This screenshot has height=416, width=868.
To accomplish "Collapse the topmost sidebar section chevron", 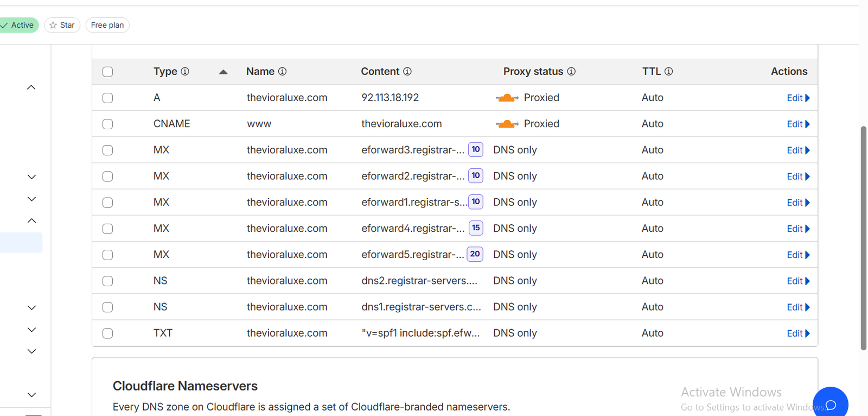I will tap(31, 87).
